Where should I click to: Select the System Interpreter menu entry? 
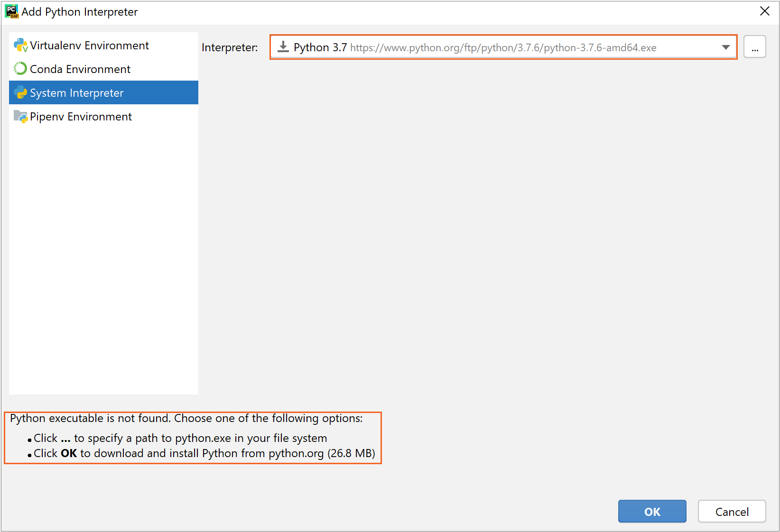(x=76, y=92)
